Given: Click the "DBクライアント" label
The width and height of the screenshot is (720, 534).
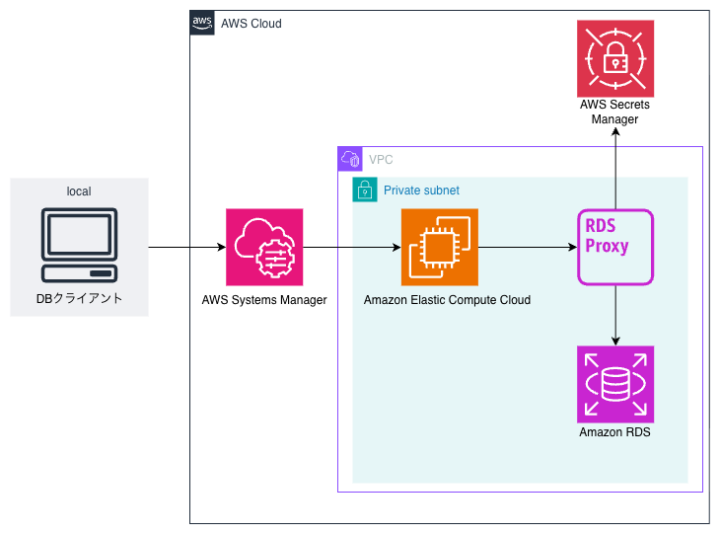Looking at the screenshot, I should (79, 298).
